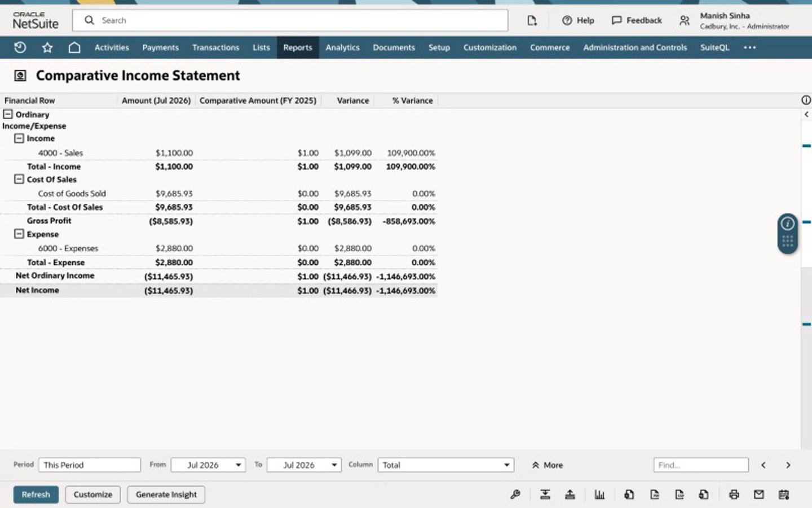Screen dimensions: 812x508
Task: Open the Transactions menu
Action: click(x=215, y=47)
